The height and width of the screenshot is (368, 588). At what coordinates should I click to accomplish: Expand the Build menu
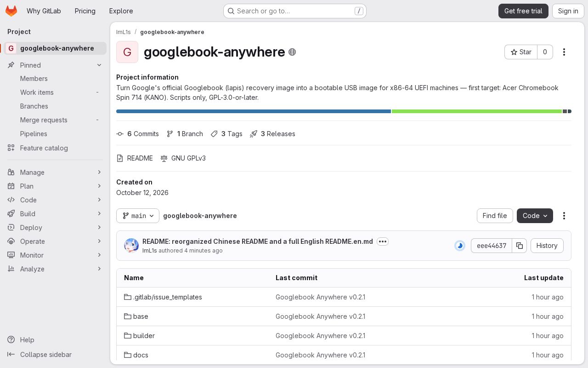point(55,214)
